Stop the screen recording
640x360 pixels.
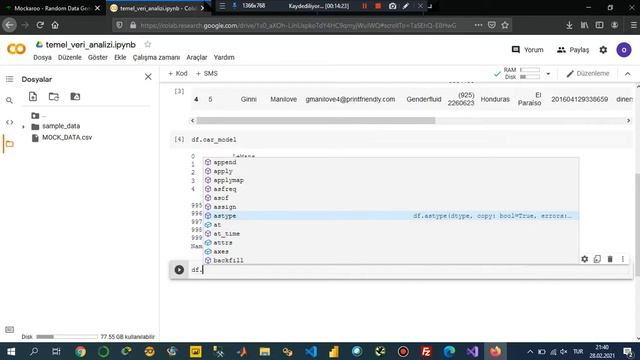pos(378,6)
